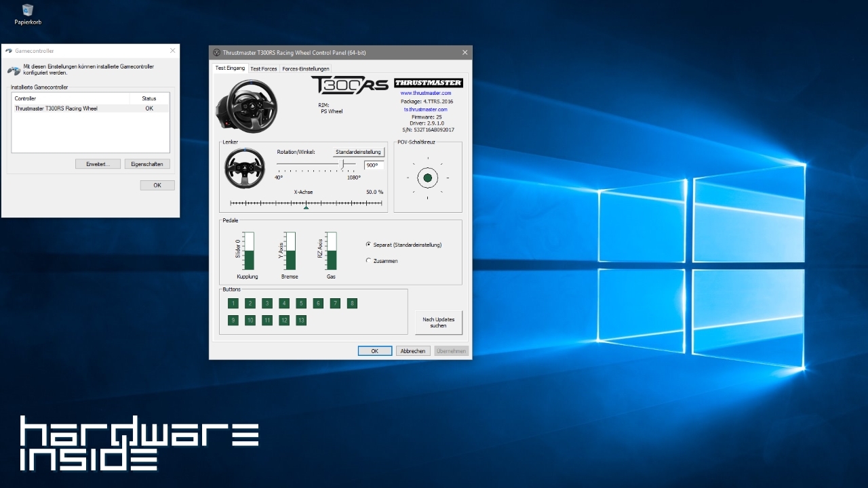Click the Gas pedal level bar
The image size is (868, 488).
[x=331, y=251]
